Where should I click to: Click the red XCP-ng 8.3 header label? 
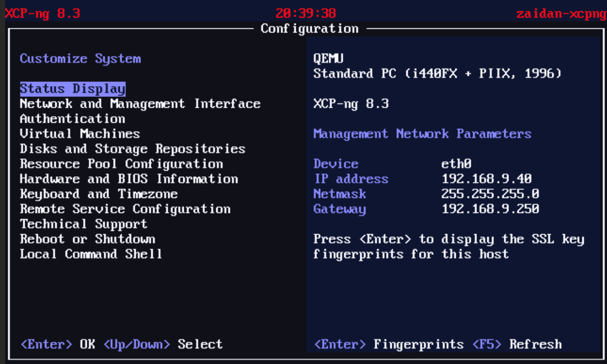pyautogui.click(x=42, y=13)
